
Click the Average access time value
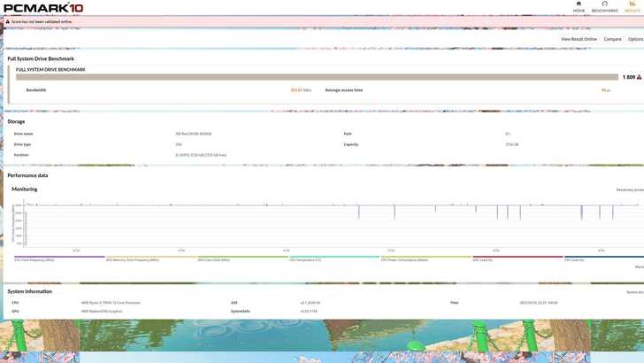pyautogui.click(x=606, y=90)
